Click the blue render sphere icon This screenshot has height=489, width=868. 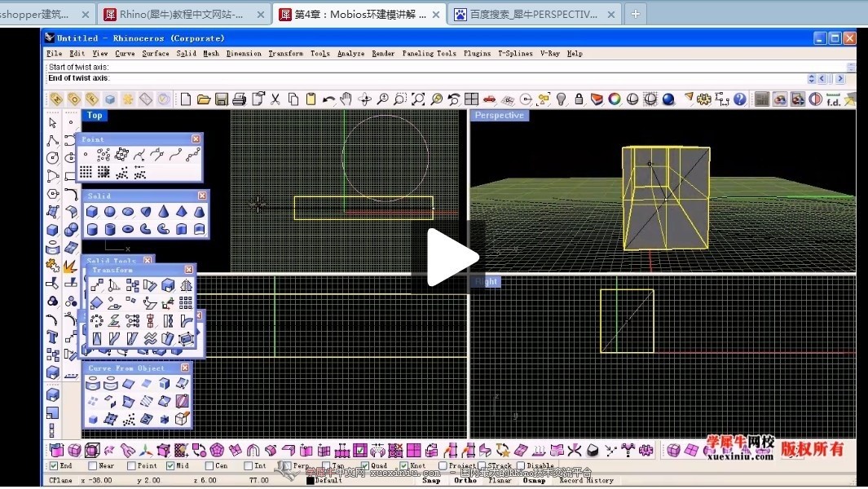668,99
